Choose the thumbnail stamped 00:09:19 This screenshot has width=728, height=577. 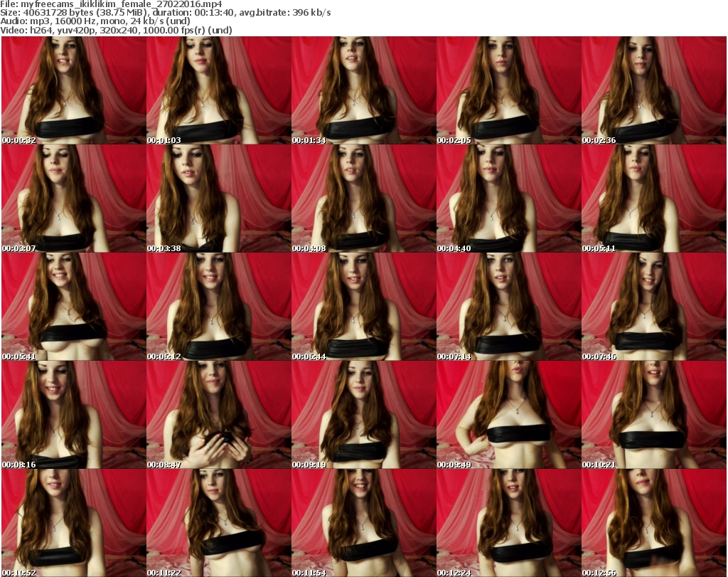[363, 414]
